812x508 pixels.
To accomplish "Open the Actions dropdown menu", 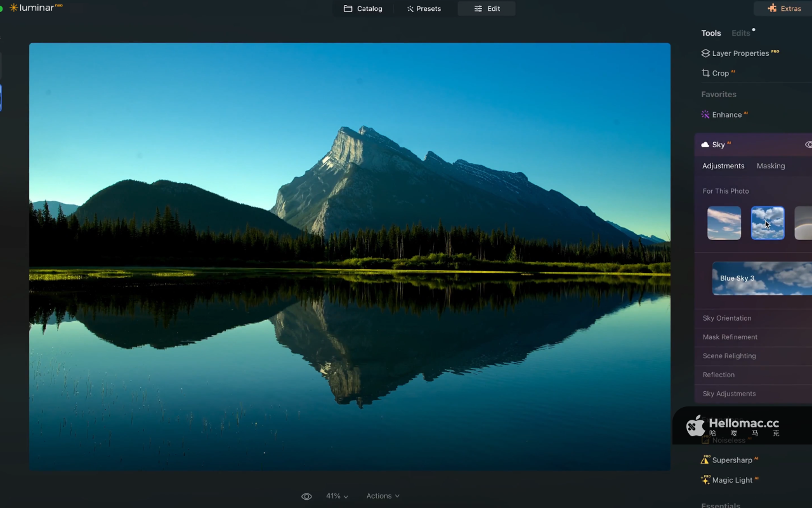I will tap(383, 496).
